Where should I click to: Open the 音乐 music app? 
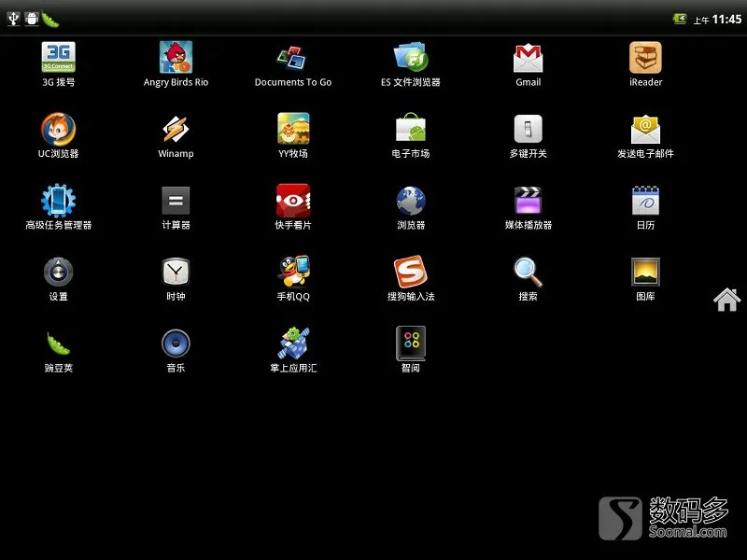point(176,350)
